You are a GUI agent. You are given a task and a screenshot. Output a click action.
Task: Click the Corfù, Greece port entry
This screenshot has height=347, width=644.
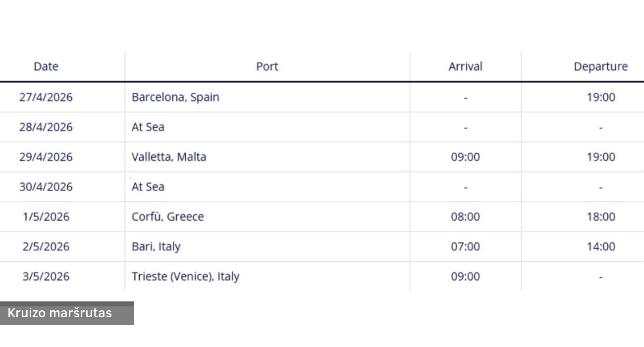click(167, 217)
